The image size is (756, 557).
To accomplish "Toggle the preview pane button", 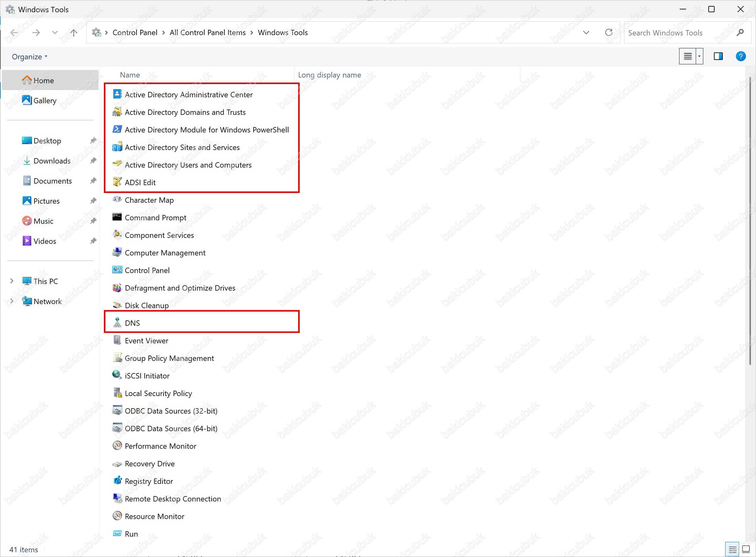I will [718, 56].
